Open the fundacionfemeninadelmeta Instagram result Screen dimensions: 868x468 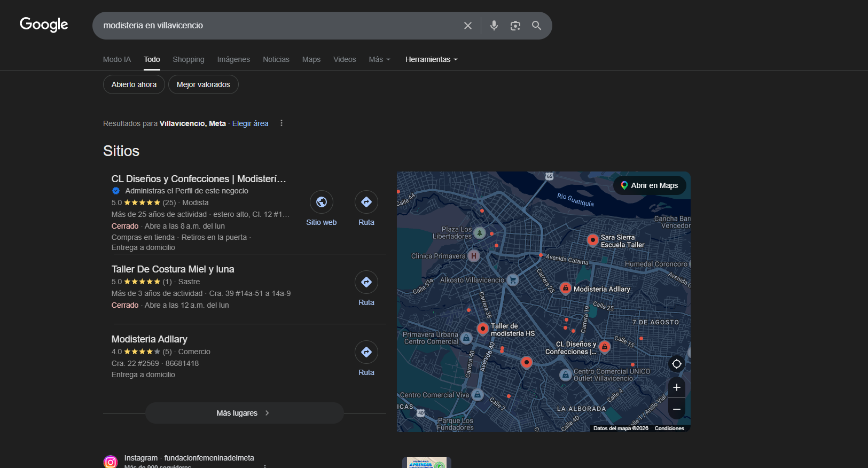[x=189, y=458]
